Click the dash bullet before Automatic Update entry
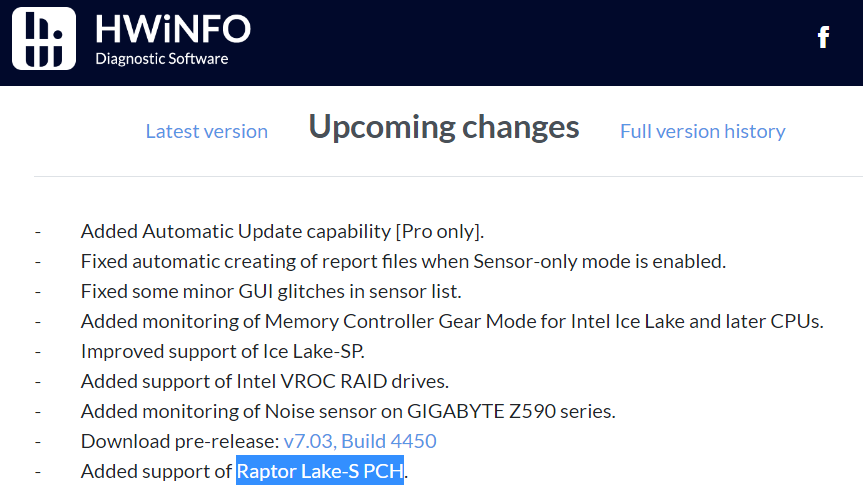Image resolution: width=863 pixels, height=496 pixels. [37, 232]
